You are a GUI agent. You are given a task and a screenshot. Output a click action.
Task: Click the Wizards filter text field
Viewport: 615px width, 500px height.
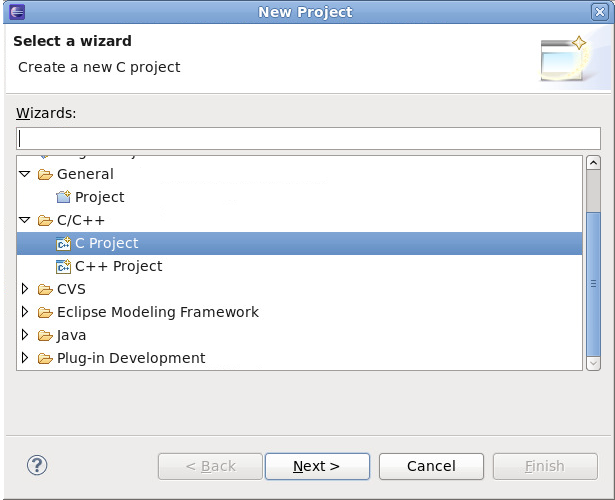pos(308,138)
